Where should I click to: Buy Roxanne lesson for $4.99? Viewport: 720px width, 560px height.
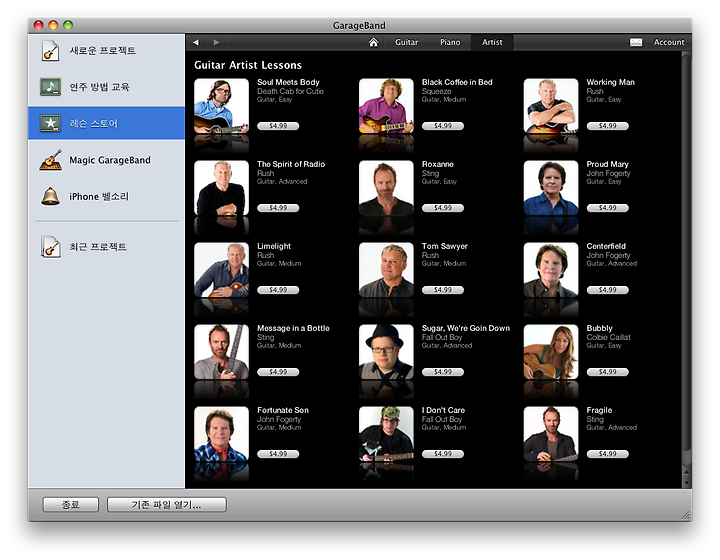coord(443,208)
